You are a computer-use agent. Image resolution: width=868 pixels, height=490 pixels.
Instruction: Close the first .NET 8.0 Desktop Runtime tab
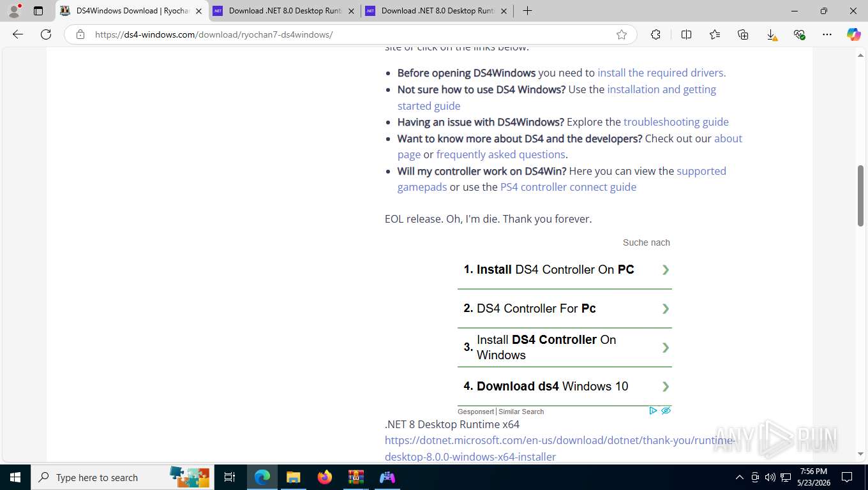tap(351, 11)
